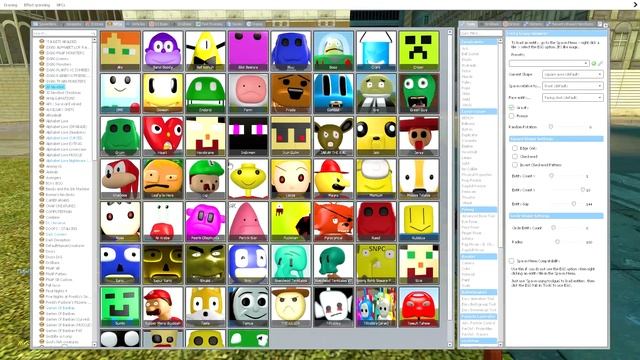Choose the lime green Creeper face NPC

pyautogui.click(x=419, y=51)
